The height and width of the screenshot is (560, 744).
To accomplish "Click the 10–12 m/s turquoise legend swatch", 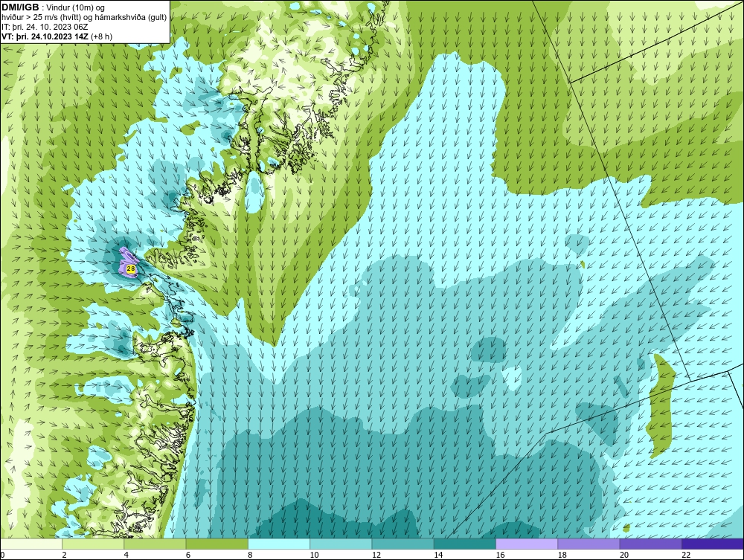I will (x=341, y=544).
